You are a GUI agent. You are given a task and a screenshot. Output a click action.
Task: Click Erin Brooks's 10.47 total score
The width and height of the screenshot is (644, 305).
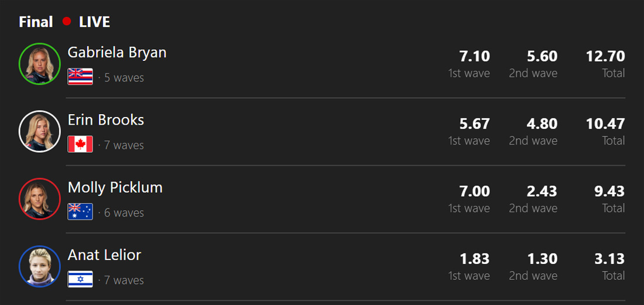point(605,124)
